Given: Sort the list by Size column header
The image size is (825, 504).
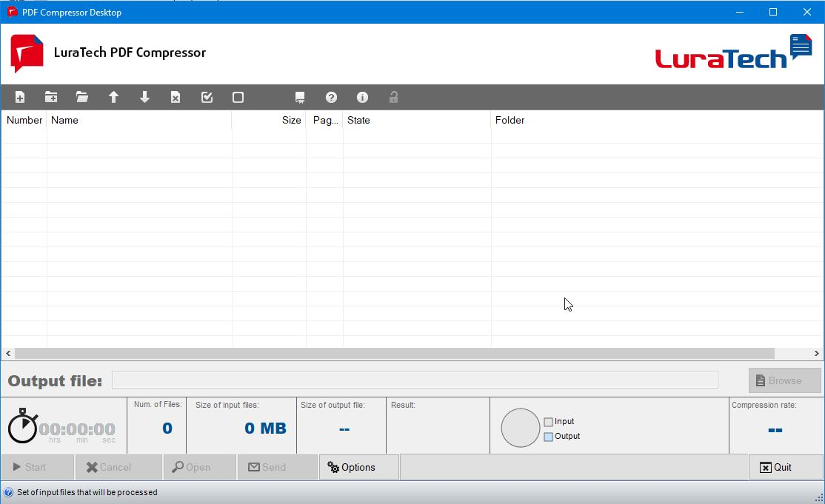Looking at the screenshot, I should tap(269, 120).
